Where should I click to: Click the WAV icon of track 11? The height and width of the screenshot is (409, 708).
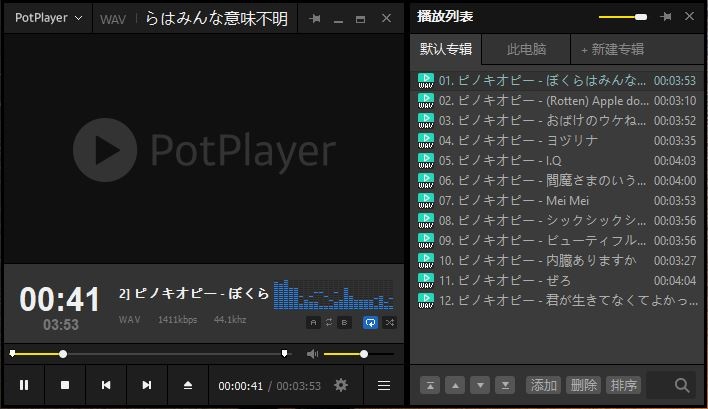pos(425,281)
